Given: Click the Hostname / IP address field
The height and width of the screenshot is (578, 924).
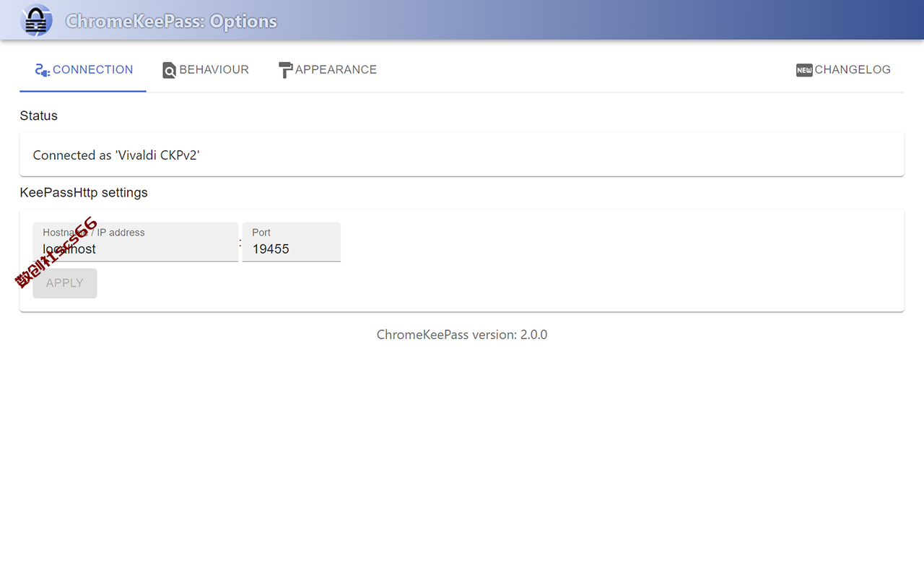Looking at the screenshot, I should (136, 242).
